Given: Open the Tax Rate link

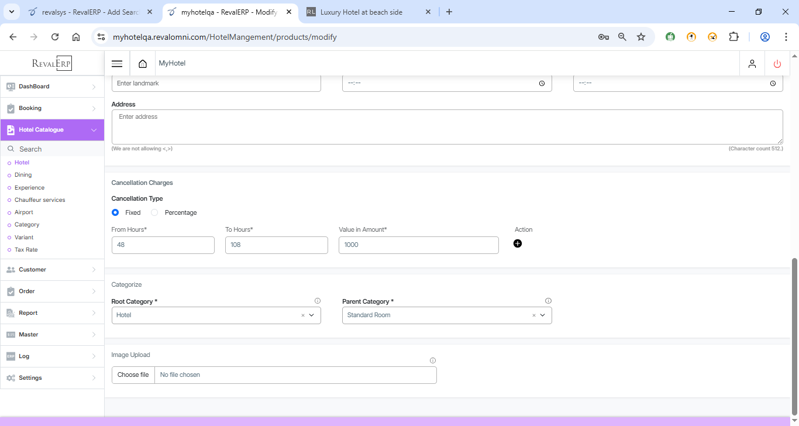Looking at the screenshot, I should pos(26,250).
